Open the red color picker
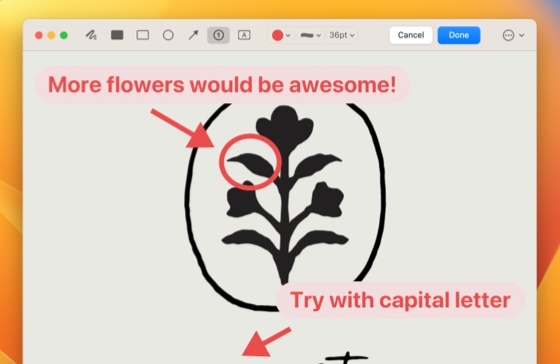The image size is (560, 364). 281,35
